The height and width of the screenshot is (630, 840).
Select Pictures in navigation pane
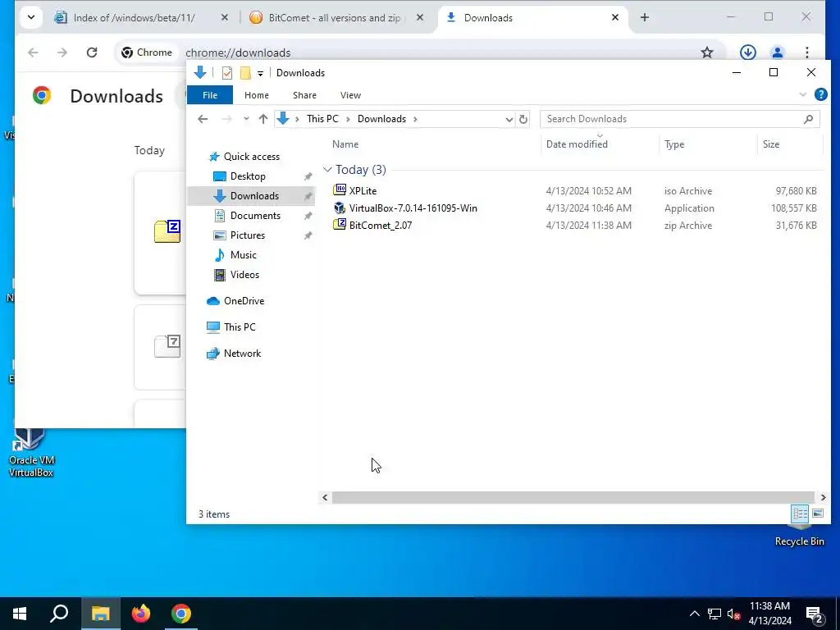click(x=248, y=235)
